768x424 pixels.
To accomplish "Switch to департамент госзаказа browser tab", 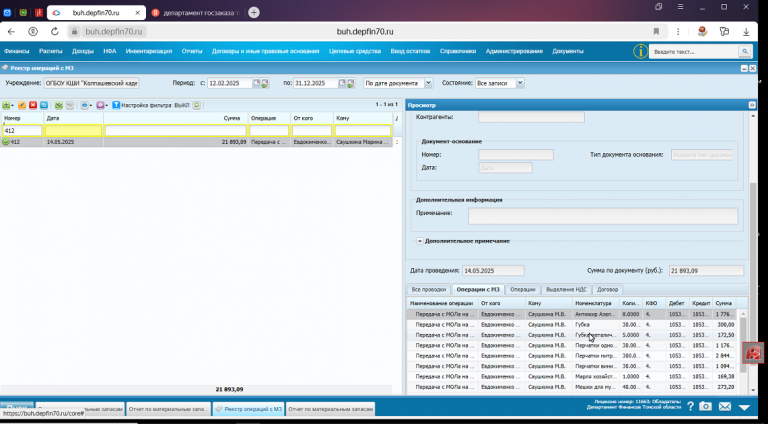I will coord(196,13).
